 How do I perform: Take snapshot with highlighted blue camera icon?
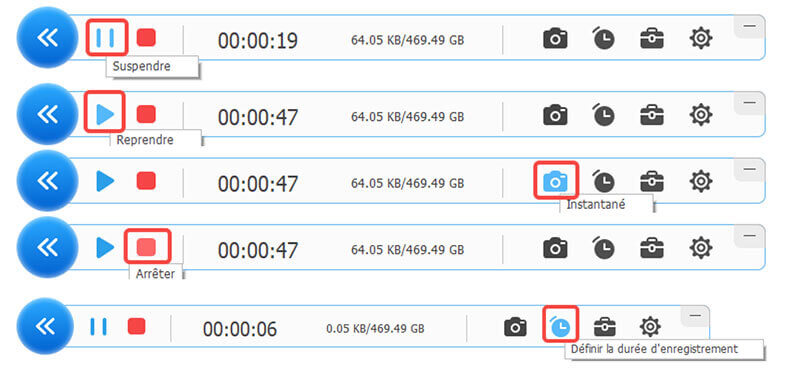556,181
